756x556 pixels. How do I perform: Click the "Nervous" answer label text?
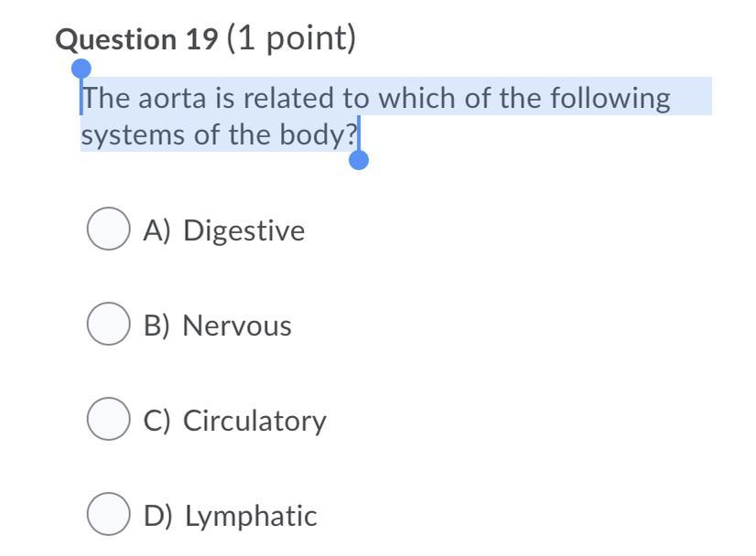pyautogui.click(x=236, y=326)
